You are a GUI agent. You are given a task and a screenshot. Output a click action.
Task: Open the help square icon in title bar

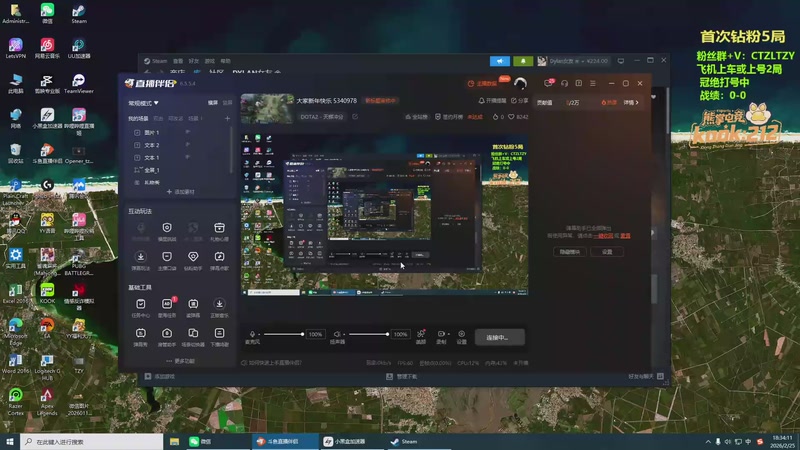579,83
